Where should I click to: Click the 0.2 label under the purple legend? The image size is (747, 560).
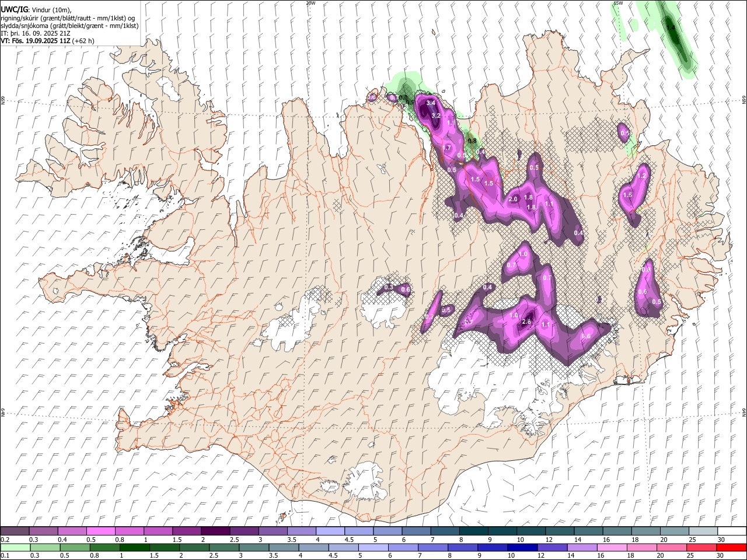coord(4,540)
